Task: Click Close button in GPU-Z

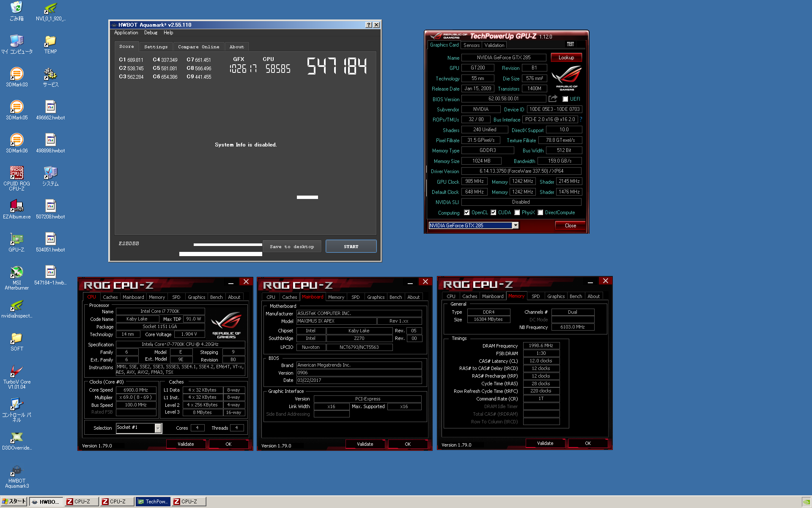Action: (570, 226)
